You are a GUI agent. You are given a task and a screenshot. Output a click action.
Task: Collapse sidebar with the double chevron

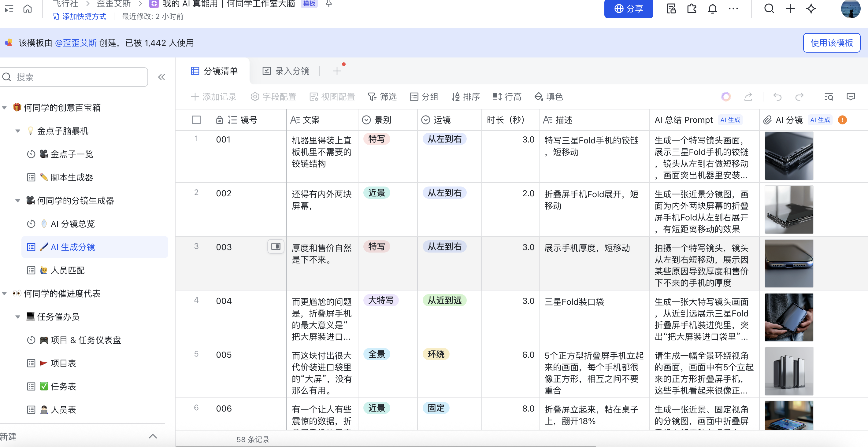(161, 77)
